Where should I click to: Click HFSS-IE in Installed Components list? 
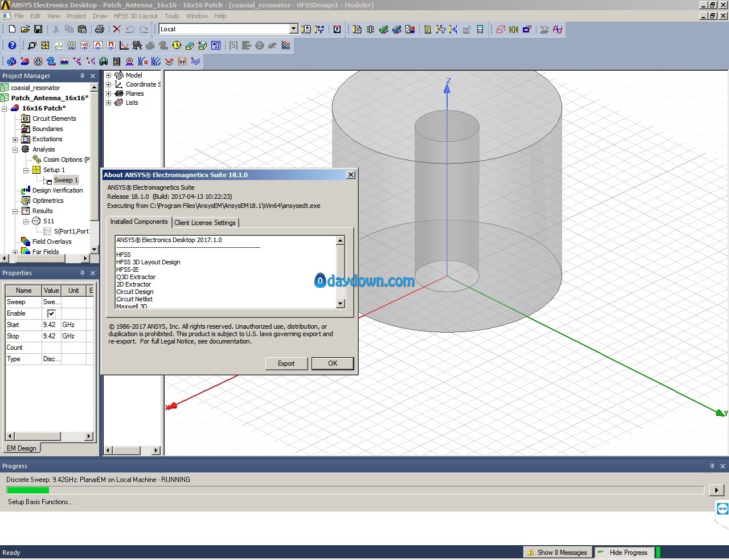128,269
